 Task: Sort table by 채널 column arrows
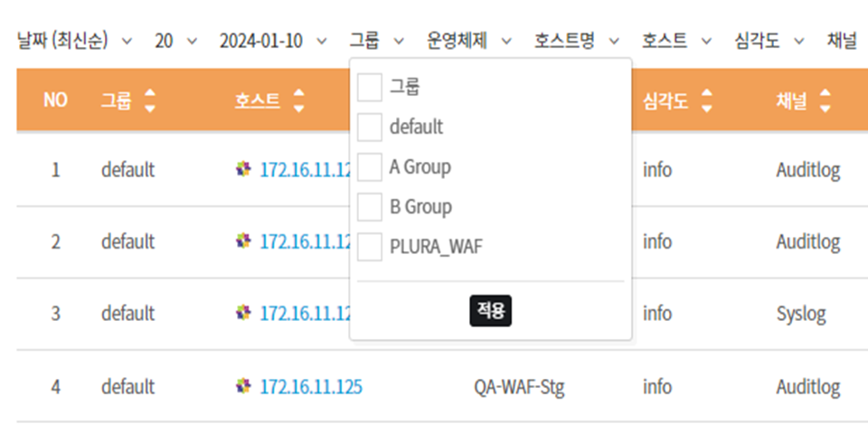tap(825, 100)
